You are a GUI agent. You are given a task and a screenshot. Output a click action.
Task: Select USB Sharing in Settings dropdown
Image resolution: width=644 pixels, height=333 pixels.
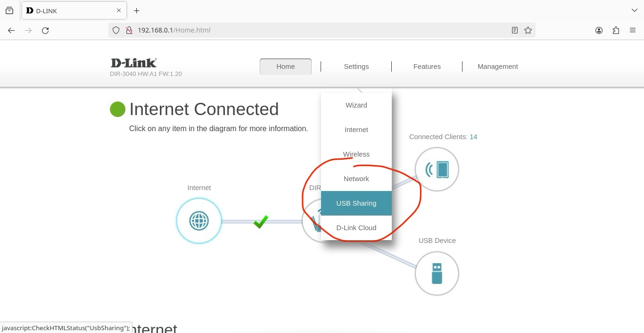pos(356,203)
